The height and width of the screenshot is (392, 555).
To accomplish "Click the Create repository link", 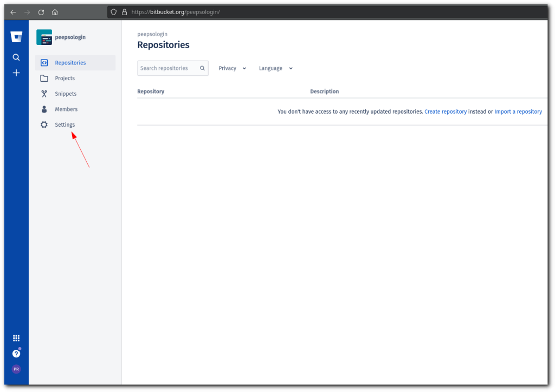I will click(446, 112).
